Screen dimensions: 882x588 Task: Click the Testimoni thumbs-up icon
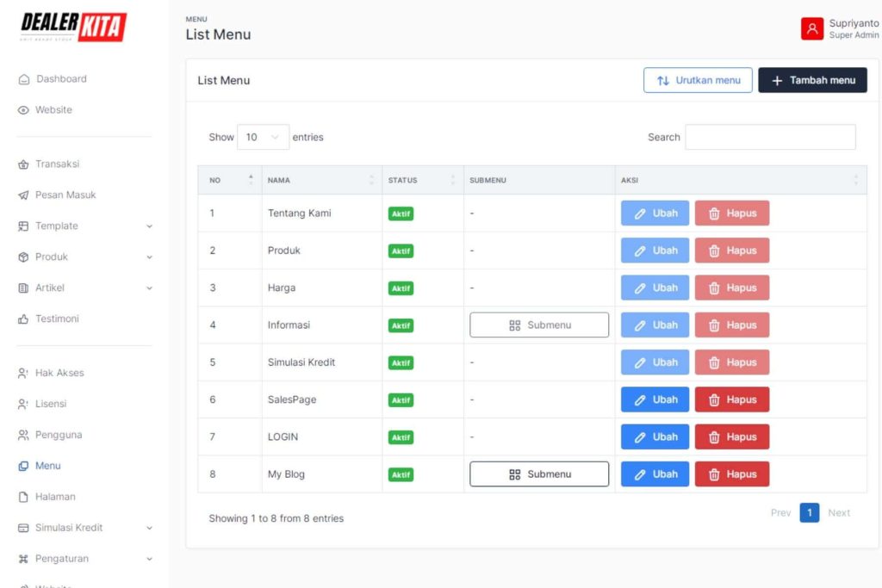23,319
